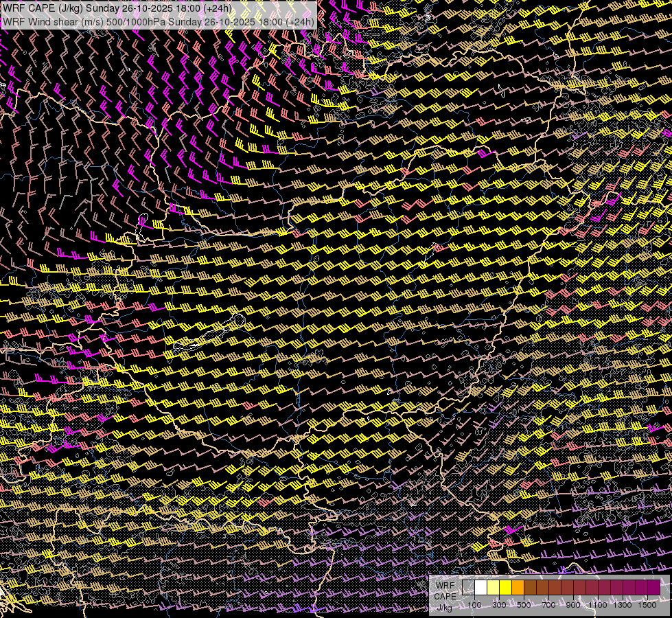Select the gray first swatch in the legend
The image size is (672, 618).
[x=469, y=587]
